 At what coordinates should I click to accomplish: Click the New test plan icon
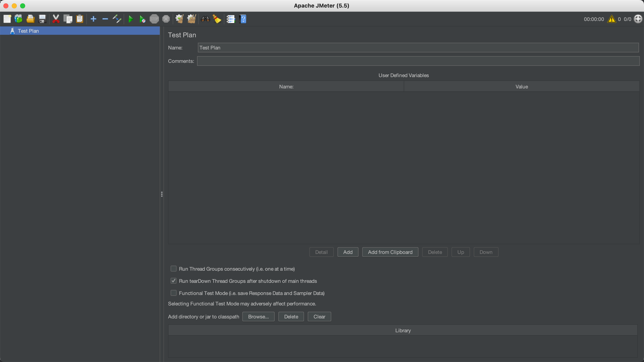click(7, 19)
